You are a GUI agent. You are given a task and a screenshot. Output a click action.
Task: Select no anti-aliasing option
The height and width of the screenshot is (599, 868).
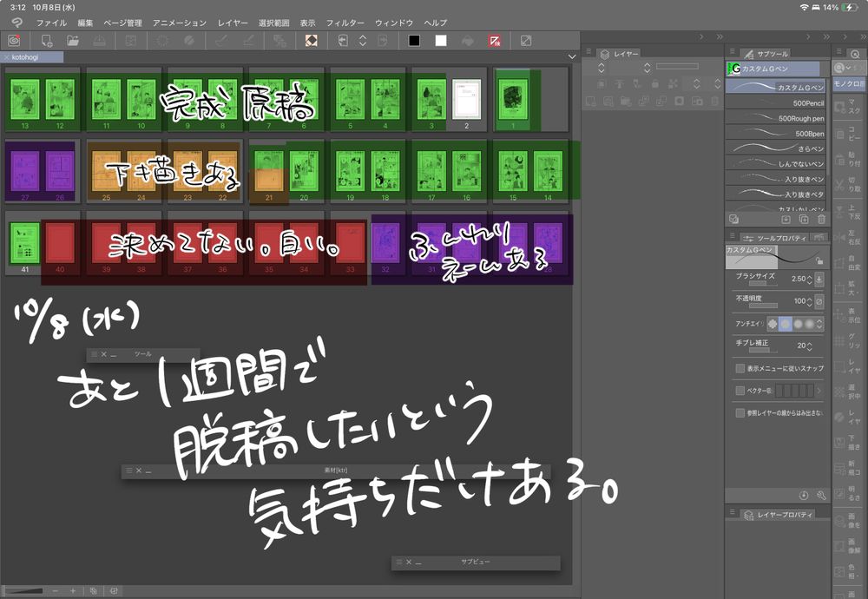(x=773, y=323)
